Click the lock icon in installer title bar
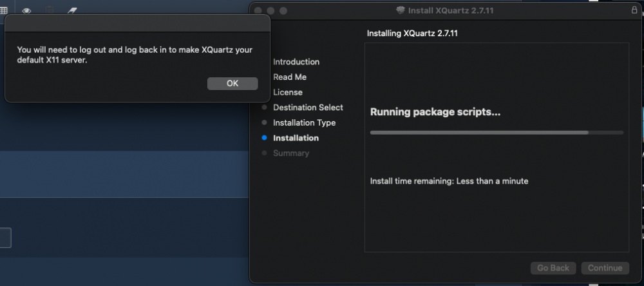 (634, 10)
